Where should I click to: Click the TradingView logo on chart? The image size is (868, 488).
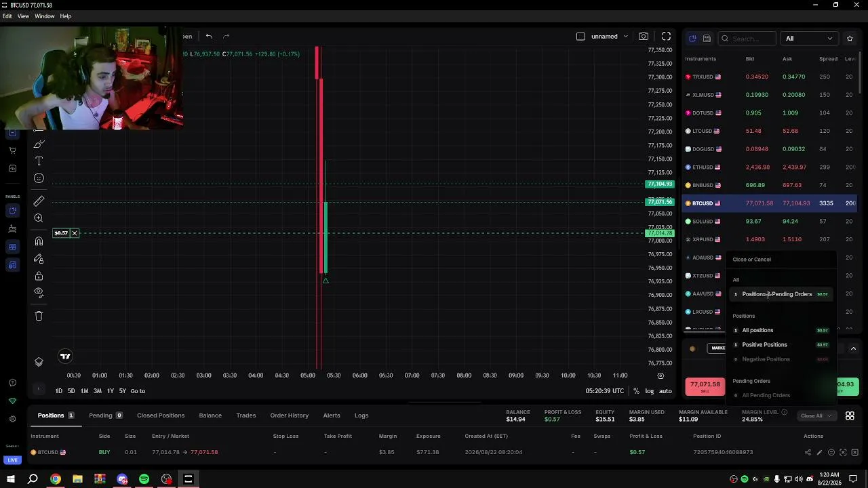[65, 357]
